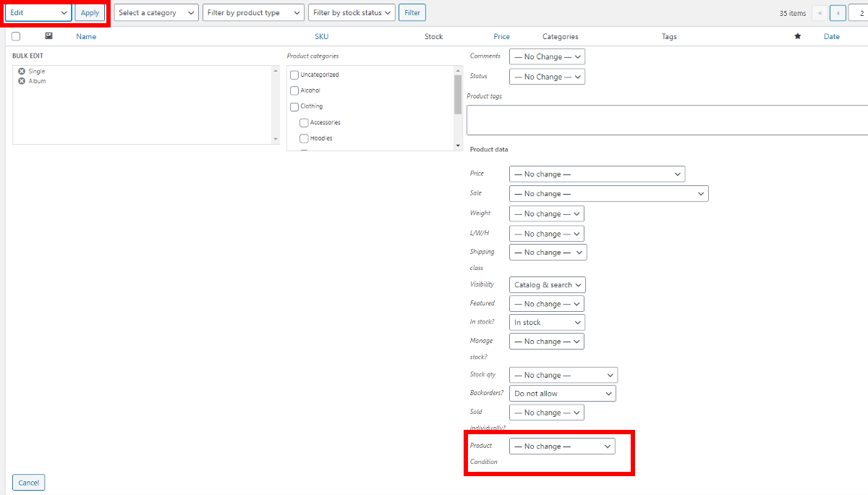
Task: Jump to the first page using double-arrow
Action: pyautogui.click(x=820, y=12)
